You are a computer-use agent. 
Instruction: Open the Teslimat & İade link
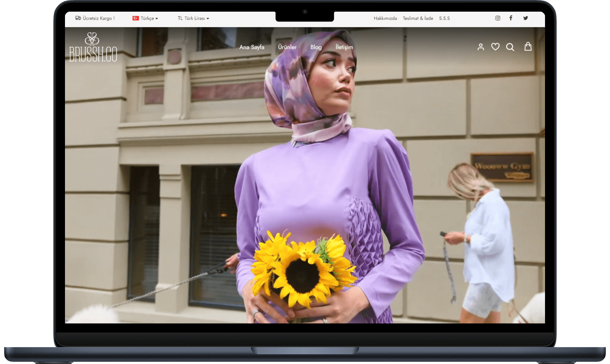tap(418, 18)
